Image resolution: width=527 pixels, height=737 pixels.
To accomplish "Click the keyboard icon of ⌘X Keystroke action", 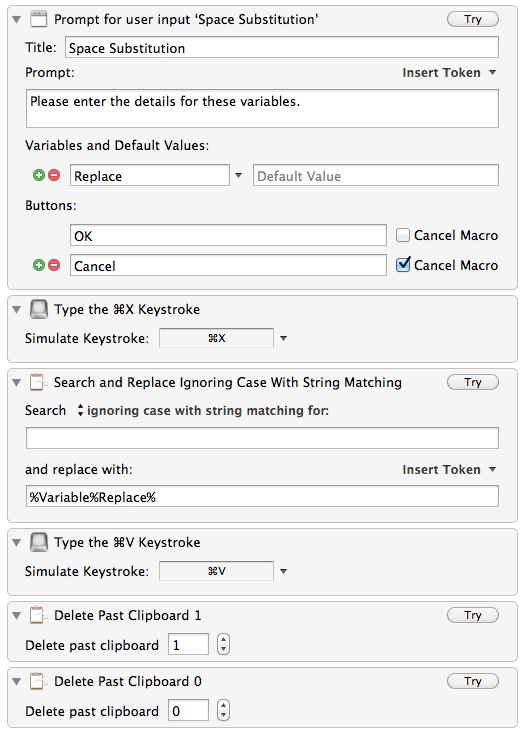I will [x=39, y=309].
